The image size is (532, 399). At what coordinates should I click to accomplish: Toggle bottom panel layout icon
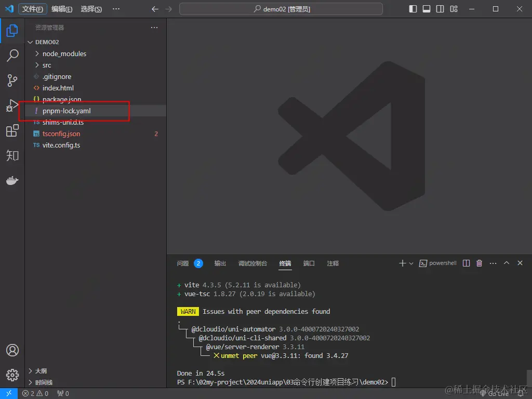point(427,9)
